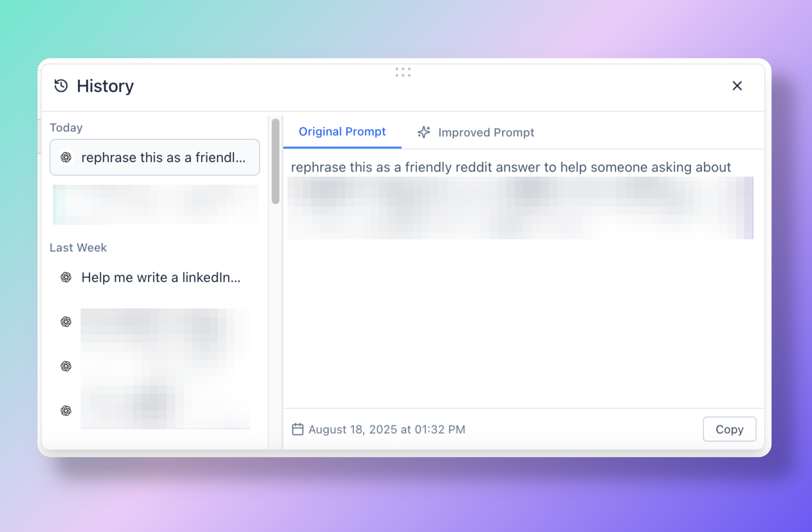Screen dimensions: 812x532
Task: Click the sparkle icon on Improved Prompt
Action: pos(424,132)
